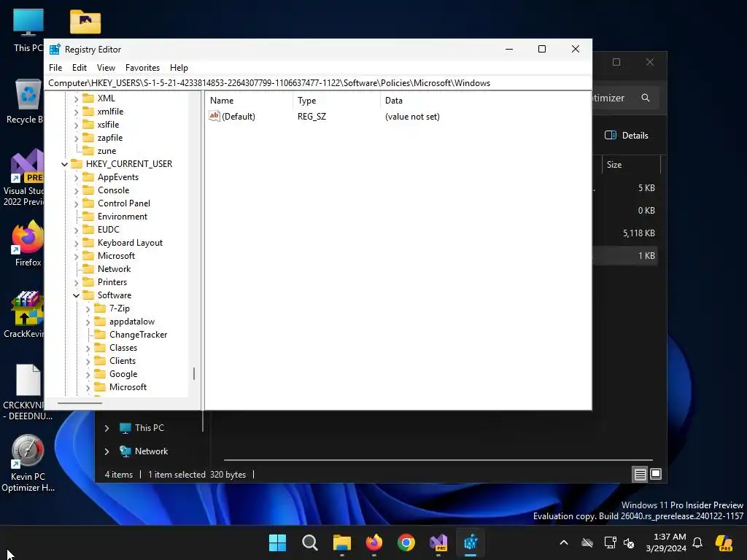The width and height of the screenshot is (747, 560).
Task: Show hidden system tray icons
Action: pos(564,542)
